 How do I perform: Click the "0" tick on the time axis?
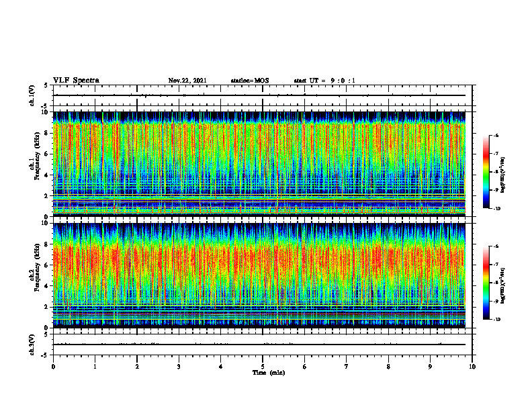pyautogui.click(x=53, y=367)
